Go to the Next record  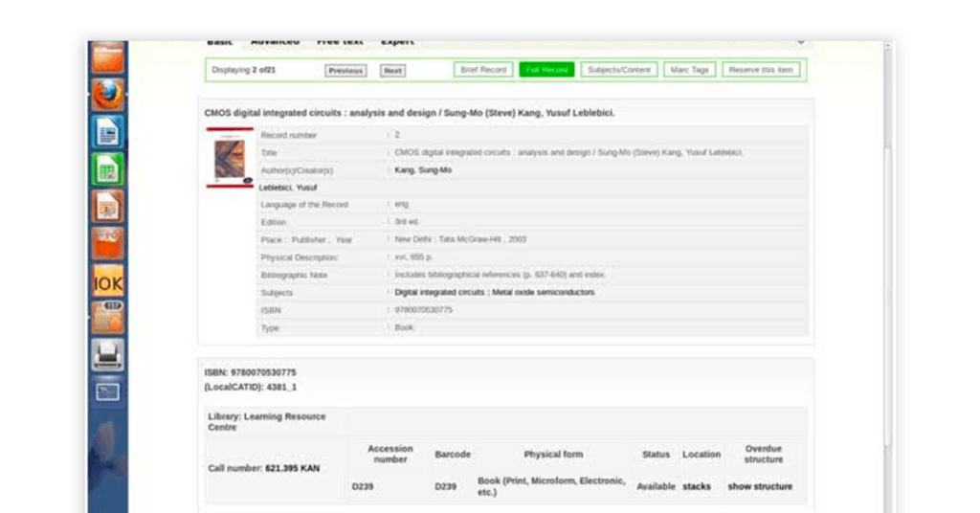click(x=392, y=71)
